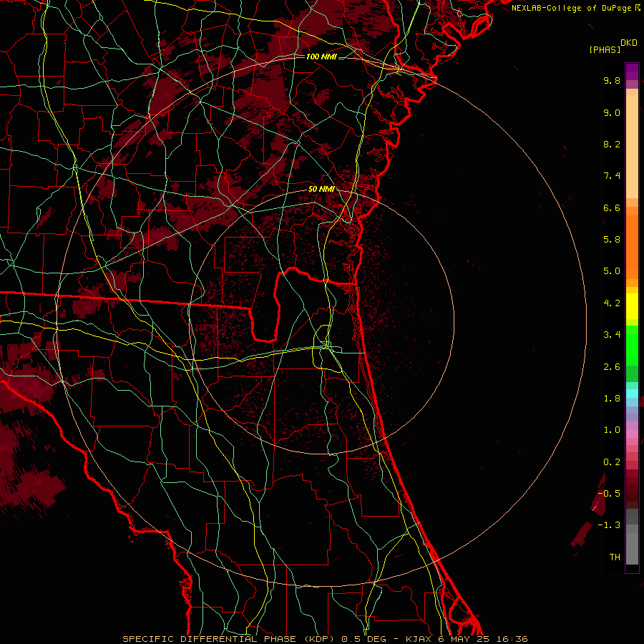The width and height of the screenshot is (644, 644).
Task: Click the 0.2 legend value
Action: 612,462
